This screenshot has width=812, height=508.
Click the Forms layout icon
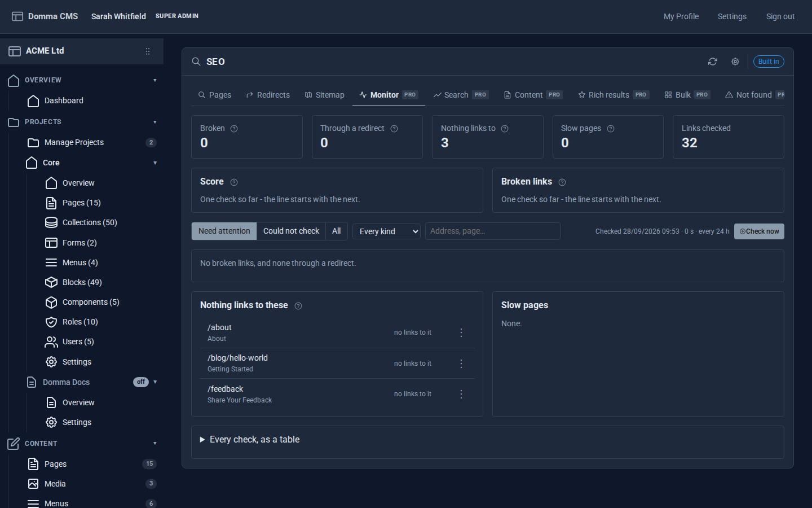[51, 243]
